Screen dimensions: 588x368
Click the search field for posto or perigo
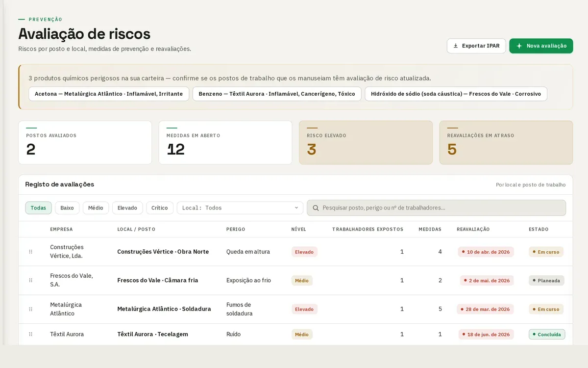click(436, 208)
